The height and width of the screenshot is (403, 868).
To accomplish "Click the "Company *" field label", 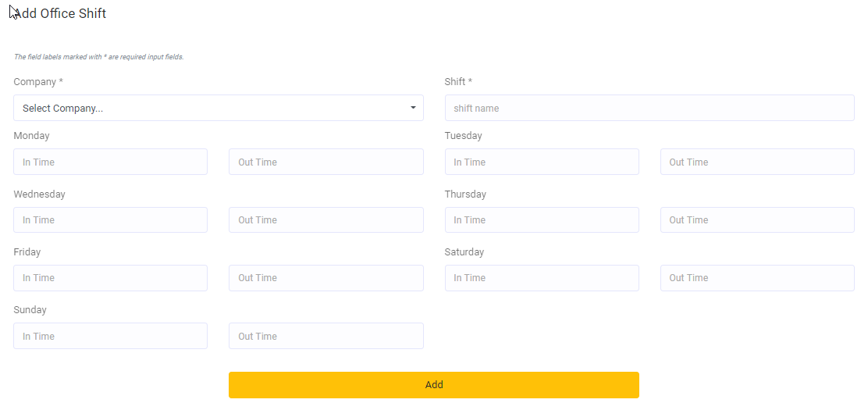I will [x=38, y=82].
